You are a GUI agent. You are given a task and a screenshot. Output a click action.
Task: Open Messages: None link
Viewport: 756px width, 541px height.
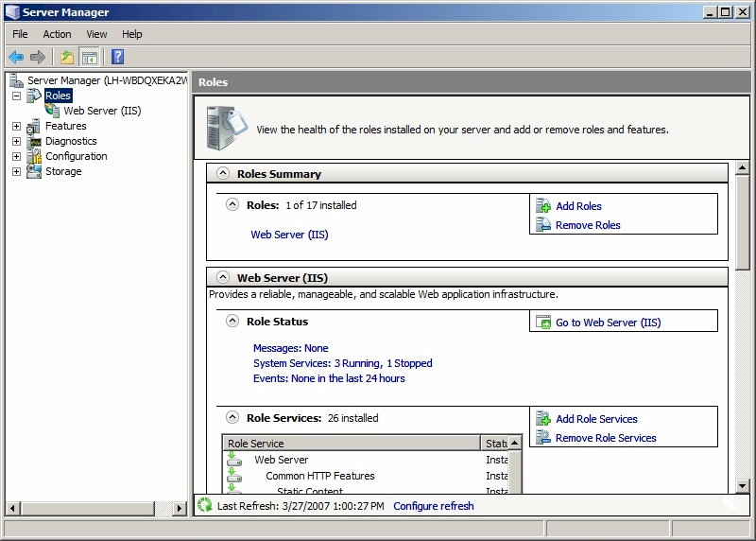tap(291, 348)
